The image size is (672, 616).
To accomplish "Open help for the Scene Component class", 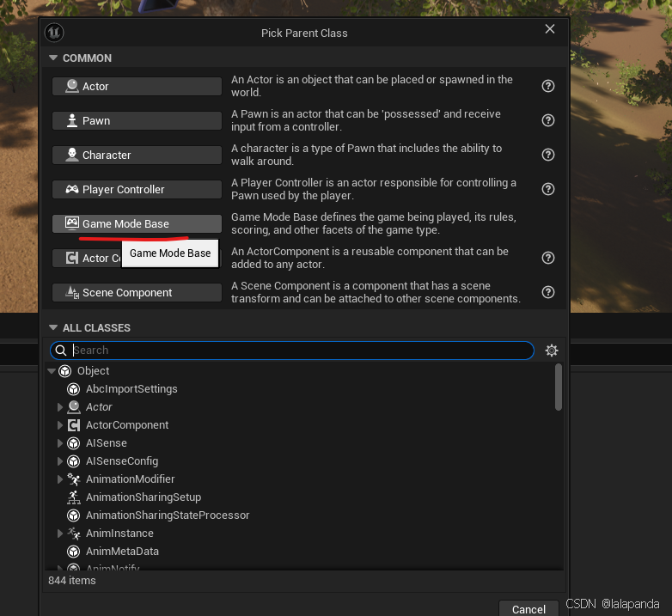I will [547, 292].
